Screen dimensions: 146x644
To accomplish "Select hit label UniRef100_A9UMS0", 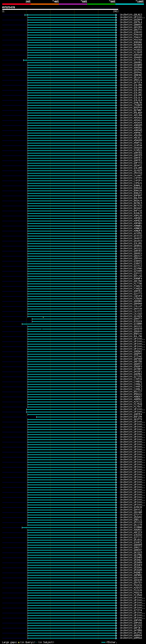I will [x=131, y=530].
